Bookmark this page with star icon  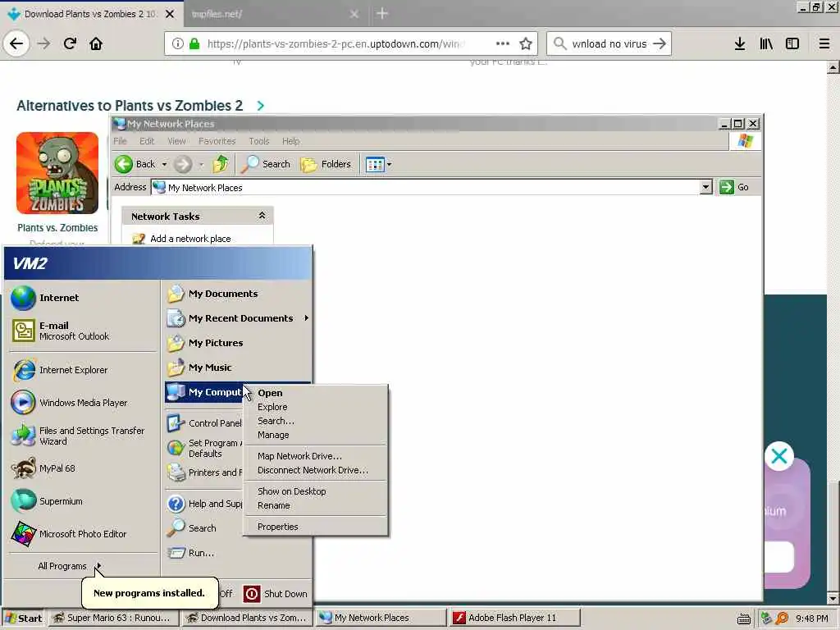[x=526, y=43]
